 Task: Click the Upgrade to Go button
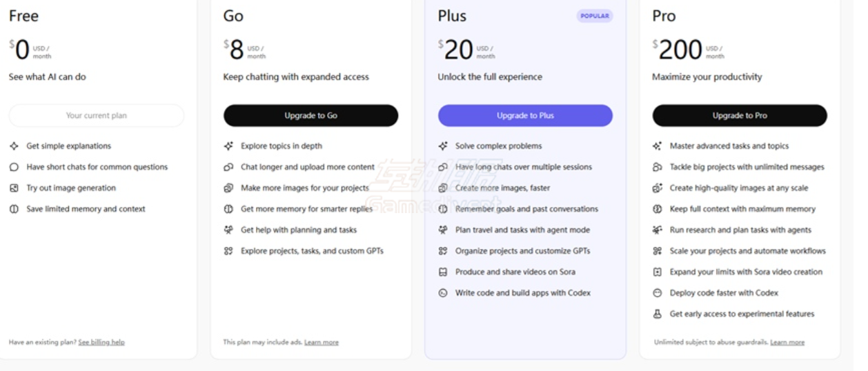[x=310, y=116]
